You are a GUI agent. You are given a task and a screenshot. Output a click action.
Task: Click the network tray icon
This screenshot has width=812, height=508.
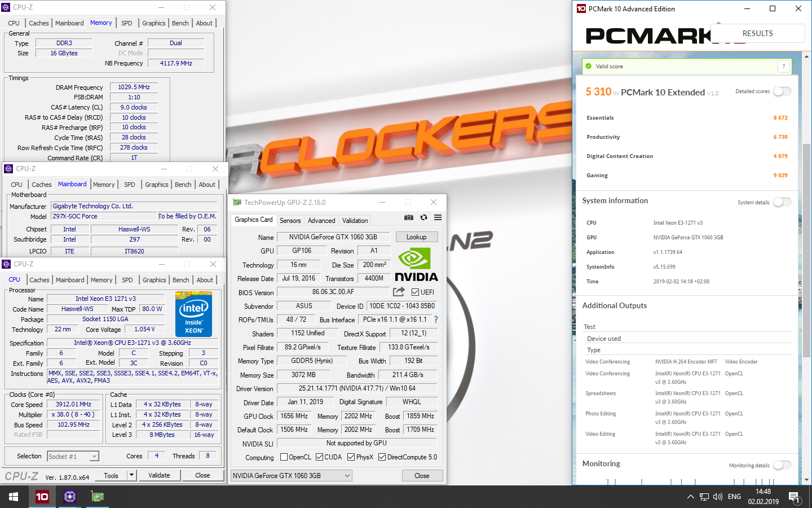tap(704, 497)
